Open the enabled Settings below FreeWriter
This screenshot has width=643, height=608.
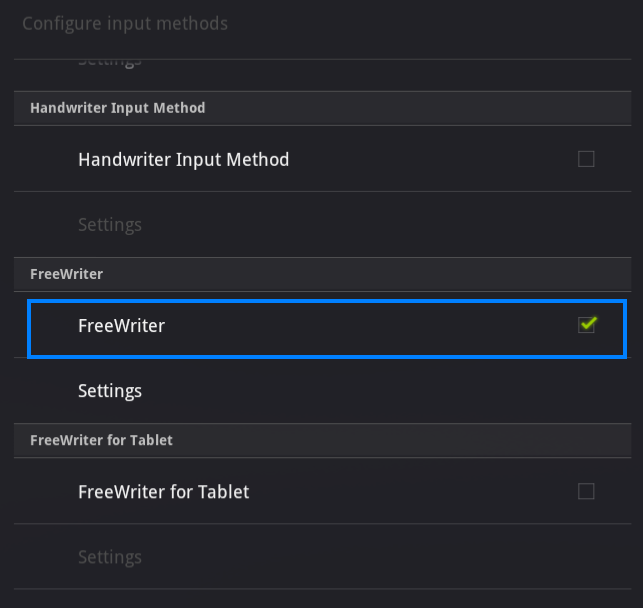pyautogui.click(x=110, y=391)
